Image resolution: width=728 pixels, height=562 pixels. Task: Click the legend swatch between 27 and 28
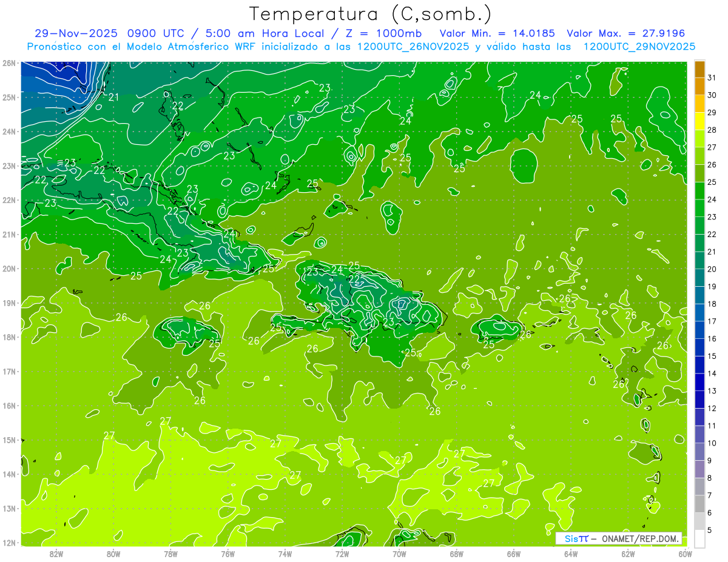coord(699,139)
